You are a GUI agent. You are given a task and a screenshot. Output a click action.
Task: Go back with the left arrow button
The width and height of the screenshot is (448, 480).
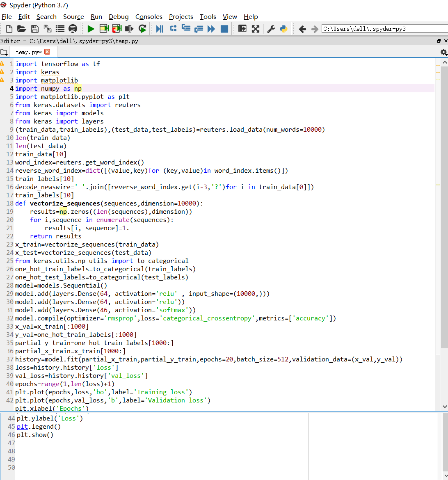(302, 29)
